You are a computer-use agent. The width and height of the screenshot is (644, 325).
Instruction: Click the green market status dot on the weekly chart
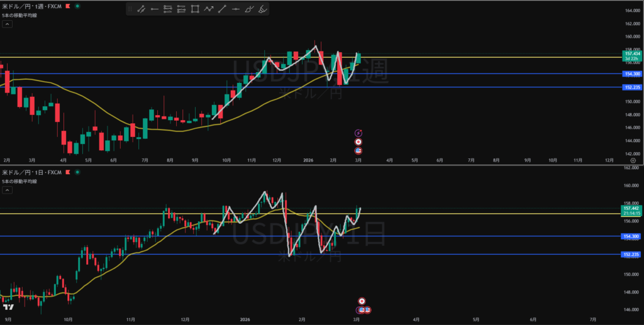[77, 6]
